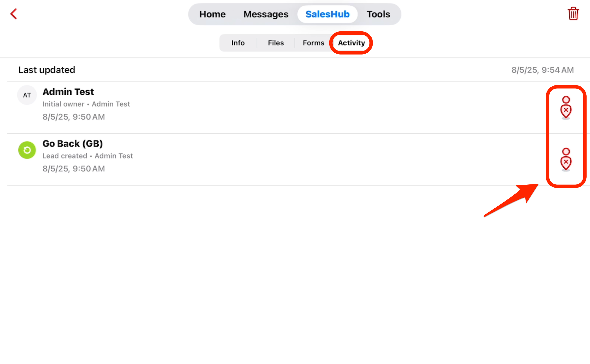View the Forms segment
590x364 pixels.
point(313,43)
